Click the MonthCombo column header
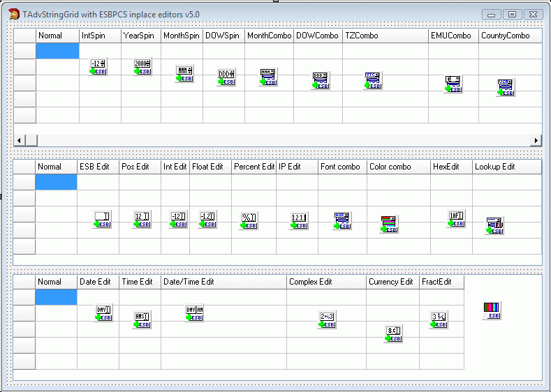The height and width of the screenshot is (392, 551). point(269,36)
